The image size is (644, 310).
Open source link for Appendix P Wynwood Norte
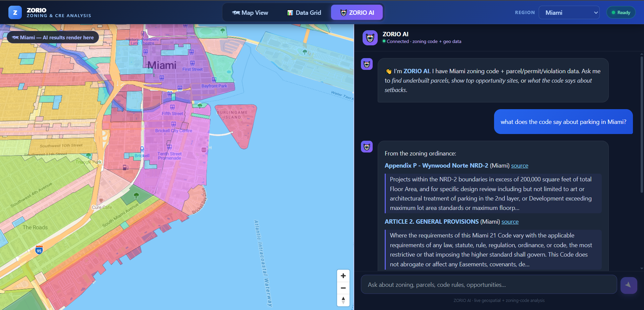tap(520, 166)
